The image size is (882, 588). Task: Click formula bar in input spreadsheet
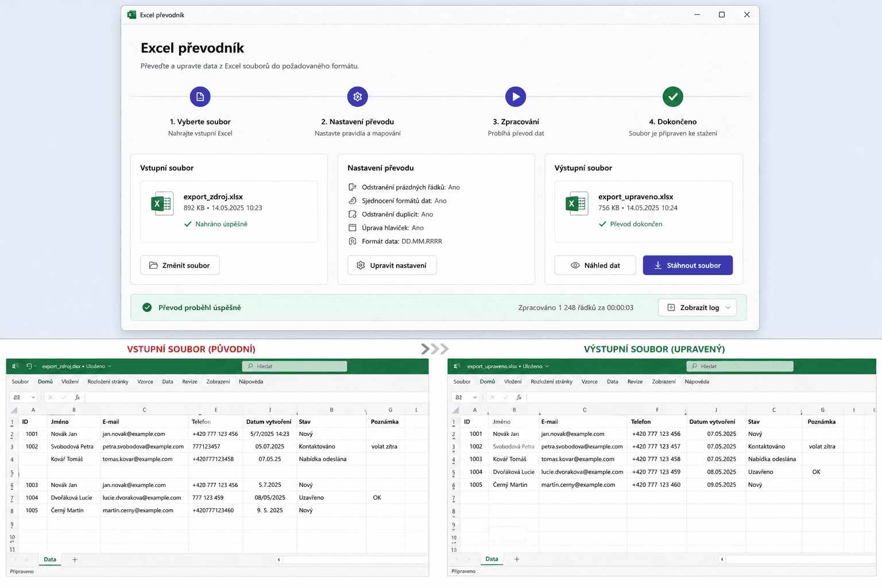(x=257, y=397)
